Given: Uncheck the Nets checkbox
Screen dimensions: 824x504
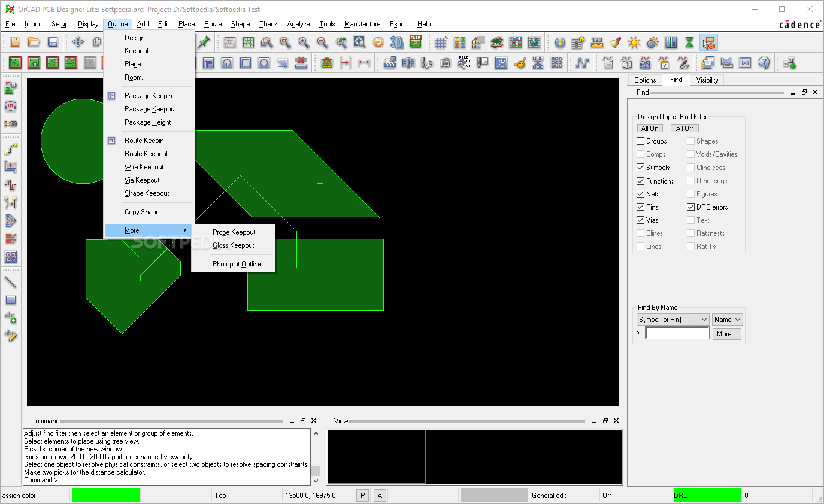Looking at the screenshot, I should point(641,194).
